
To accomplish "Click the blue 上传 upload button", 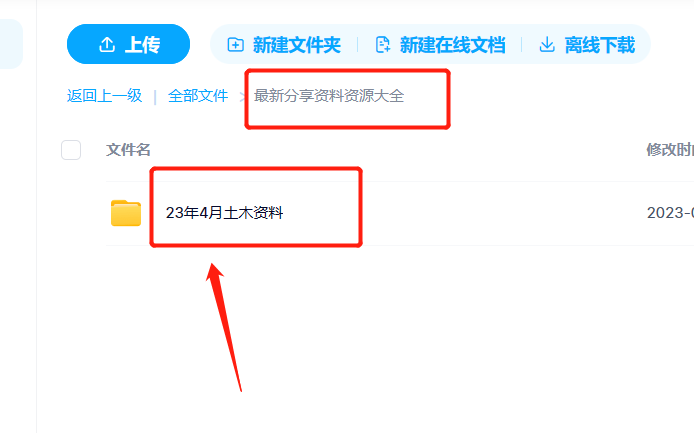I will 128,44.
